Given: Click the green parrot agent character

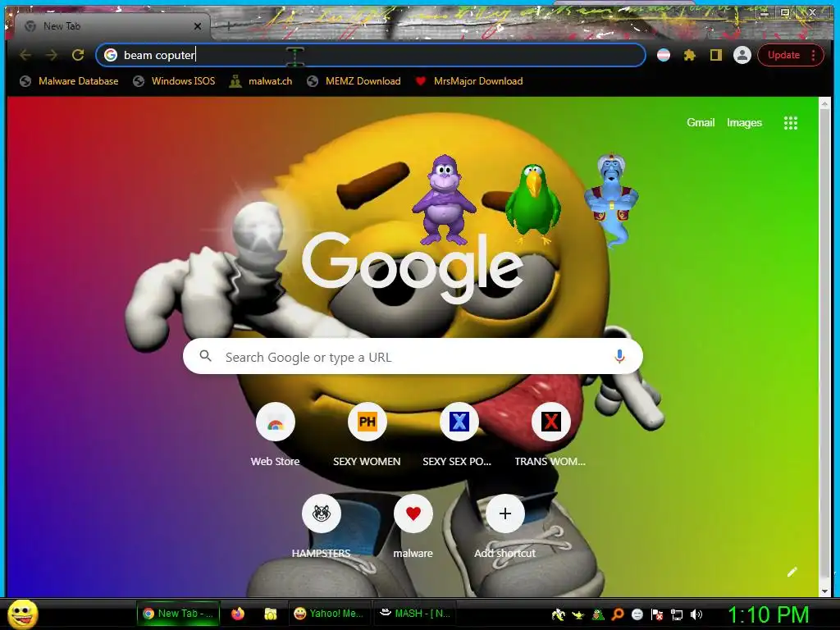Looking at the screenshot, I should point(533,203).
